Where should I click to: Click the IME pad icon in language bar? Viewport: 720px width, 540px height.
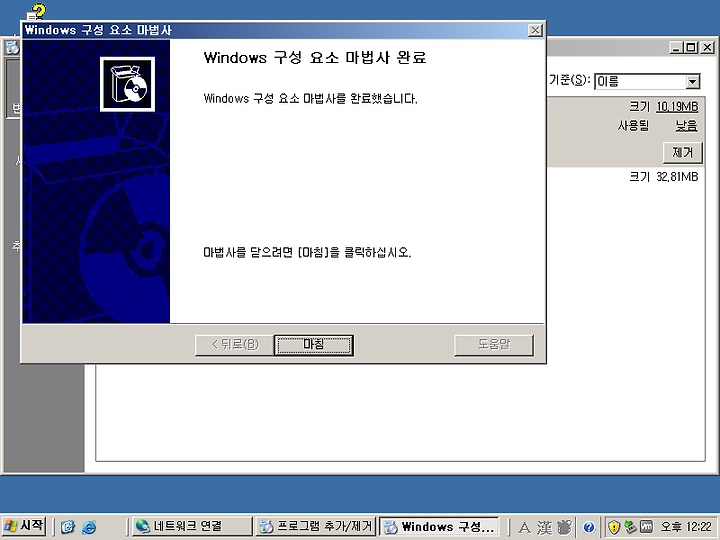coord(565,528)
